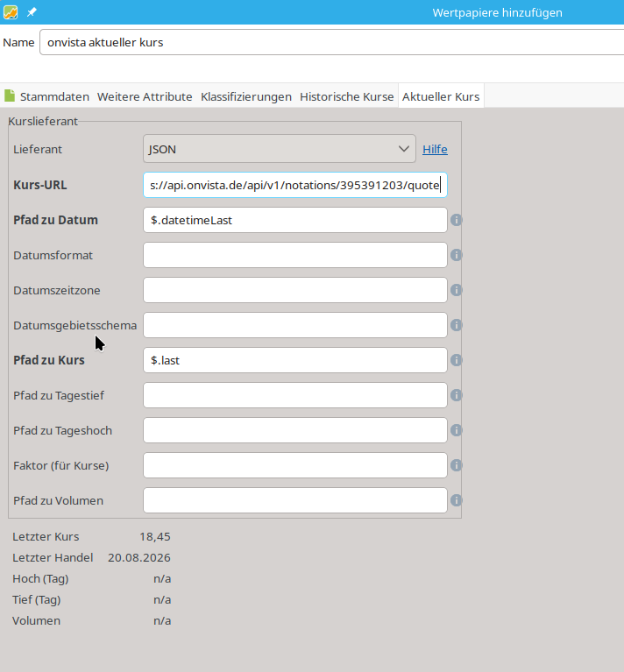Viewport: 624px width, 672px height.
Task: Open the Lieferant JSON dropdown
Action: click(x=280, y=149)
